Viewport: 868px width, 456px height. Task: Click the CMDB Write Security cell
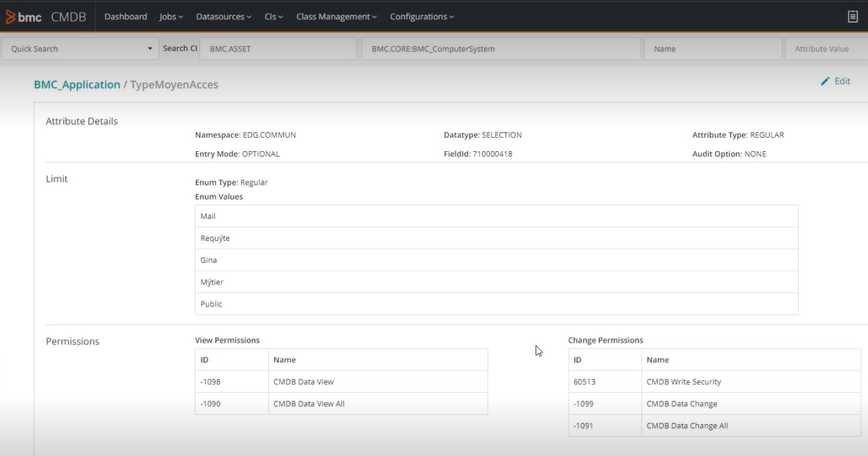(x=750, y=382)
